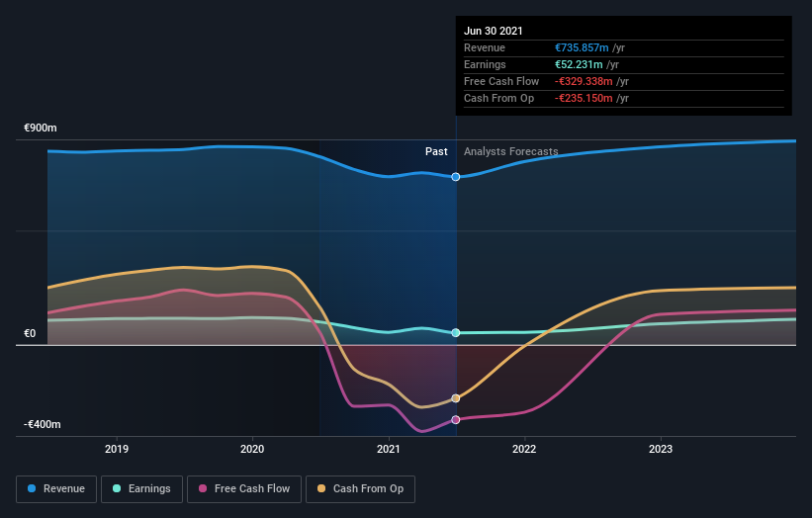
Task: Click the -€400m y-axis label
Action: [42, 425]
